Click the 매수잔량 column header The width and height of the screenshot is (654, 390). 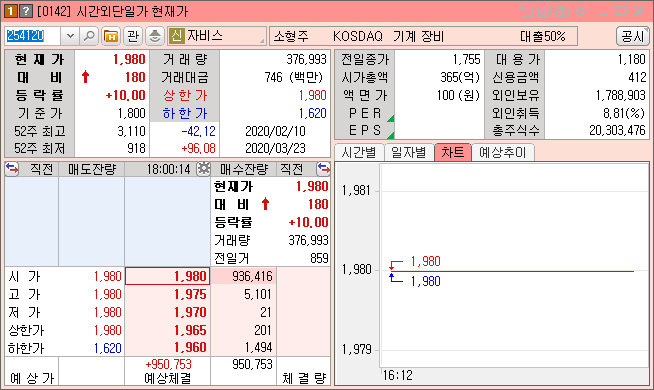(x=244, y=169)
